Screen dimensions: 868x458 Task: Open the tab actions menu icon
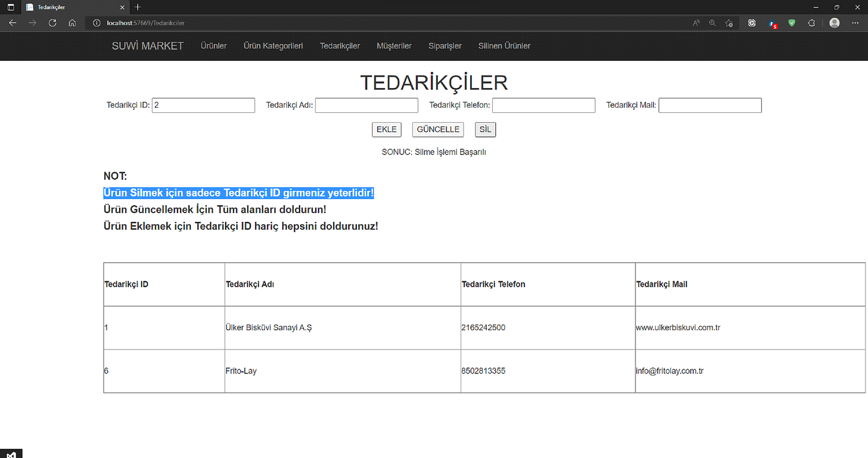(x=11, y=7)
